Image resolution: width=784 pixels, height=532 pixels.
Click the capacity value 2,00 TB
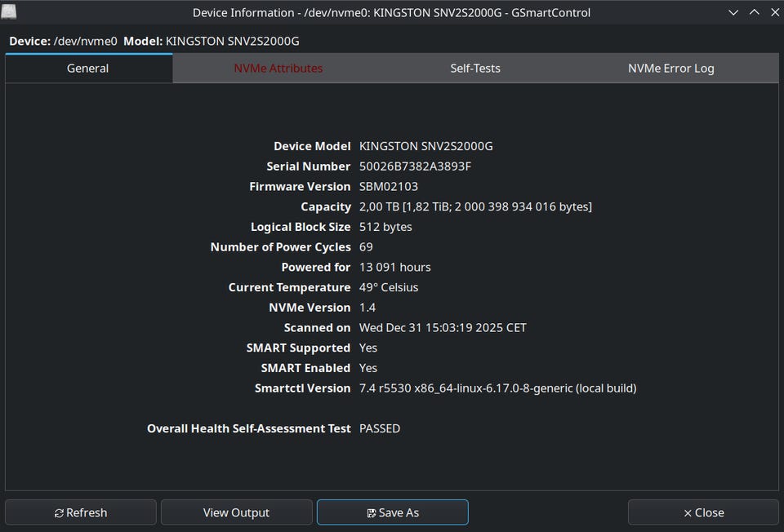click(475, 206)
